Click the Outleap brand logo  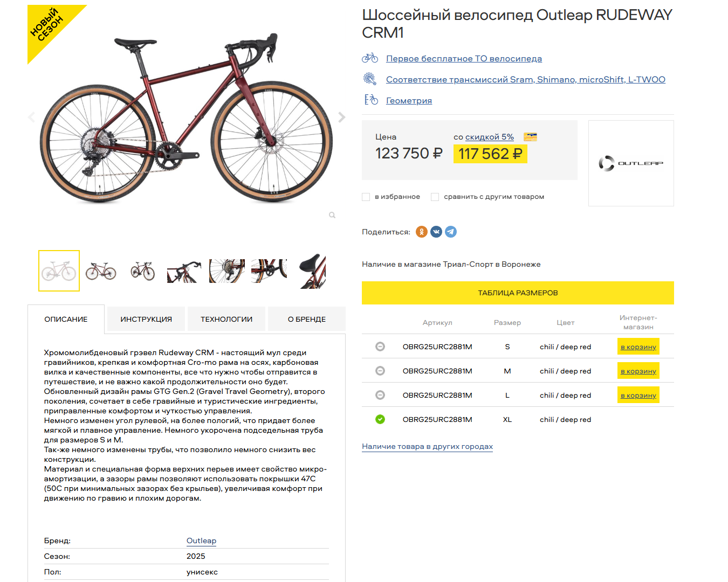click(x=631, y=163)
